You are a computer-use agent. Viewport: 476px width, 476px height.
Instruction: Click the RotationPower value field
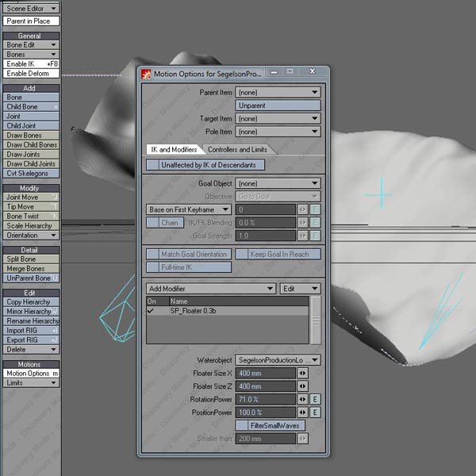[x=265, y=399]
